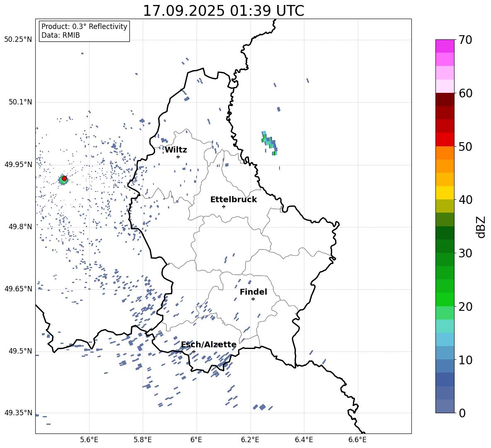Click the Ettelbruck station cross marker
491x448 pixels.
224,206
